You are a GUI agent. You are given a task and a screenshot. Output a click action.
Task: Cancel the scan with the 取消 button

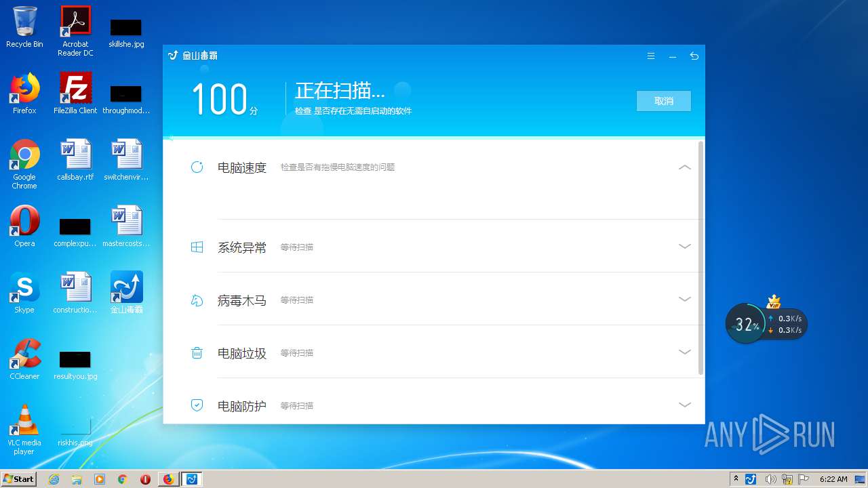coord(664,101)
